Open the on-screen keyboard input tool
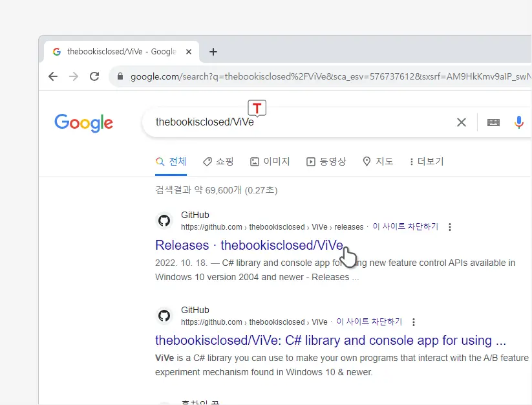532x405 pixels. click(493, 122)
